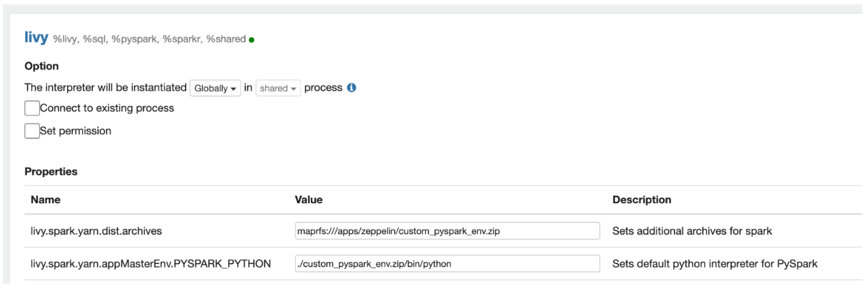Select livy.spark.yarn.appMasterEnv.PYSPARK_PYTHON property name
Screen dimensions: 868x288
(151, 264)
